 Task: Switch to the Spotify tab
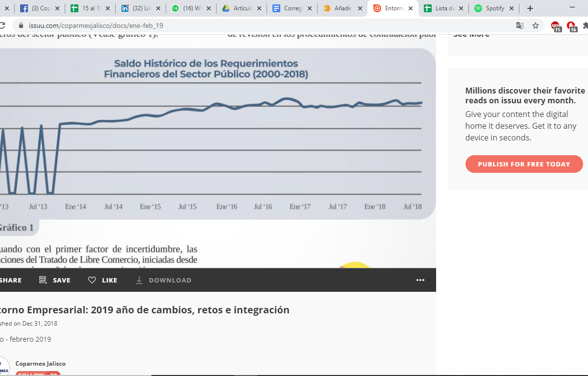point(490,8)
